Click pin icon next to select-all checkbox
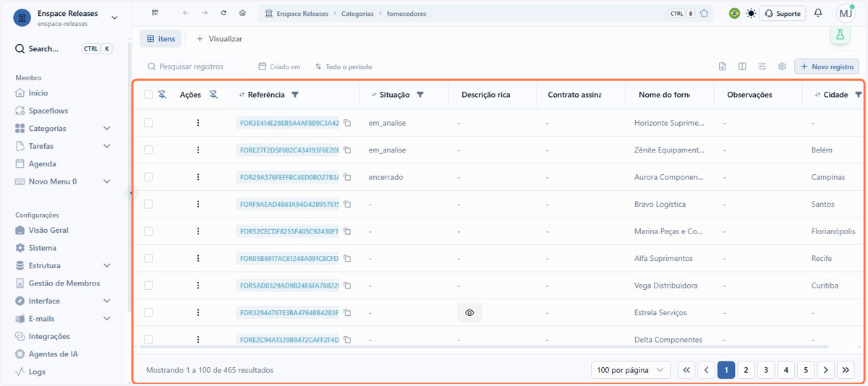This screenshot has height=386, width=868. tap(162, 95)
